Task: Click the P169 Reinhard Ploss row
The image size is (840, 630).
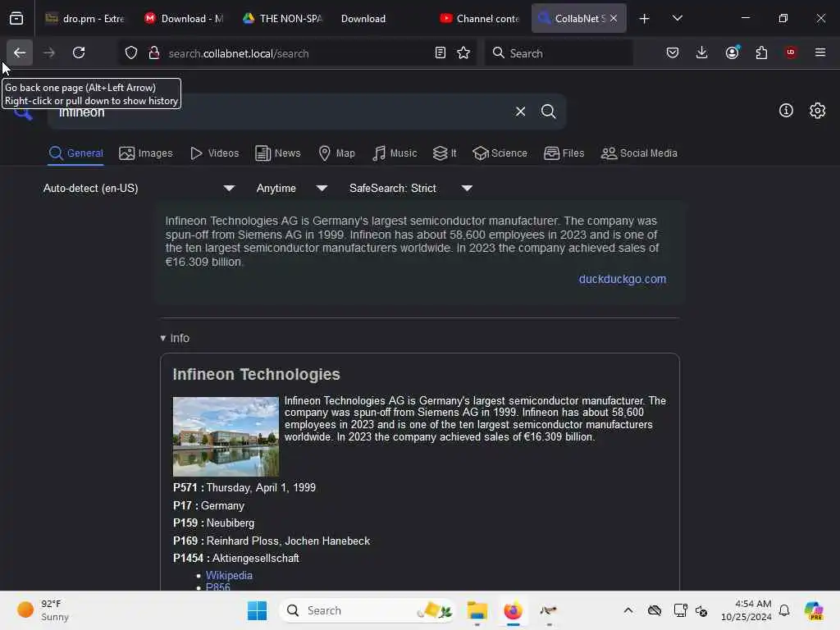Action: click(x=271, y=541)
